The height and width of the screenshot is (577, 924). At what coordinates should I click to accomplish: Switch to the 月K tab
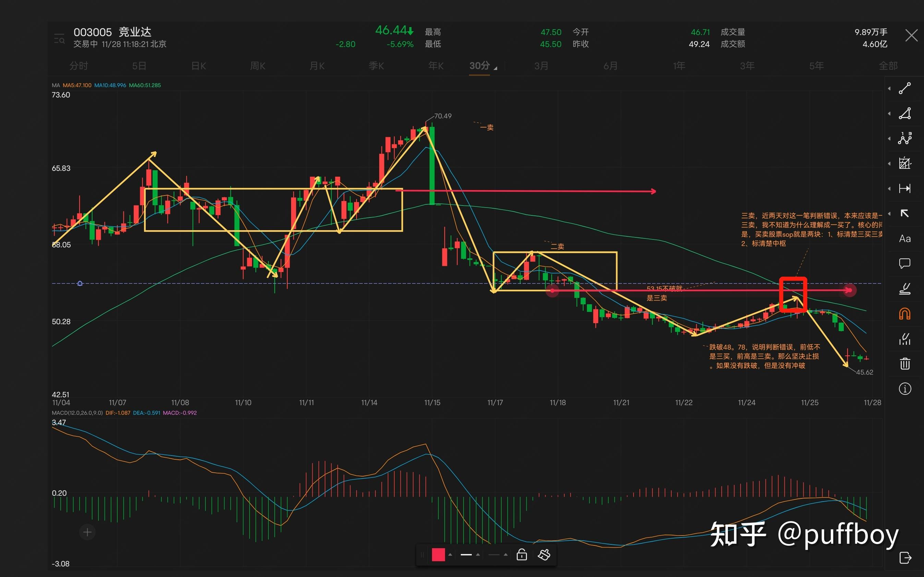coord(317,66)
